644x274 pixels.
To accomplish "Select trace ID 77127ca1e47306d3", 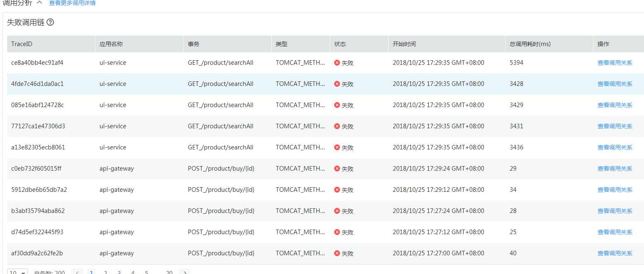I will [x=38, y=126].
